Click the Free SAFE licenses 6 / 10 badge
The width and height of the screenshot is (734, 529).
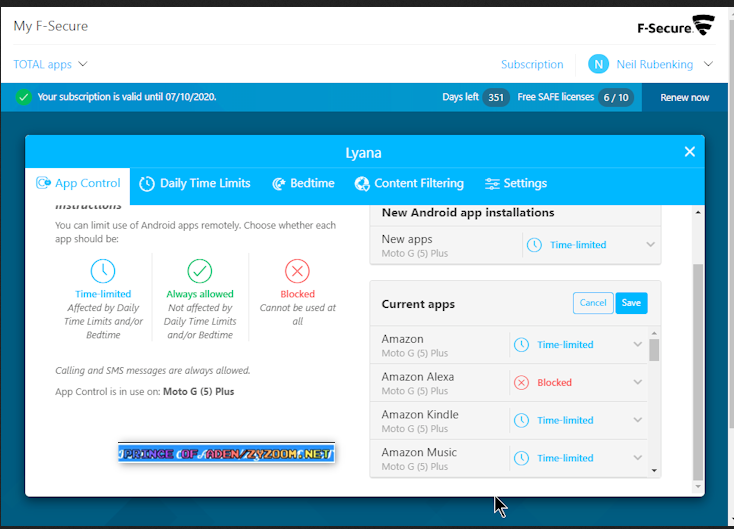[x=616, y=97]
